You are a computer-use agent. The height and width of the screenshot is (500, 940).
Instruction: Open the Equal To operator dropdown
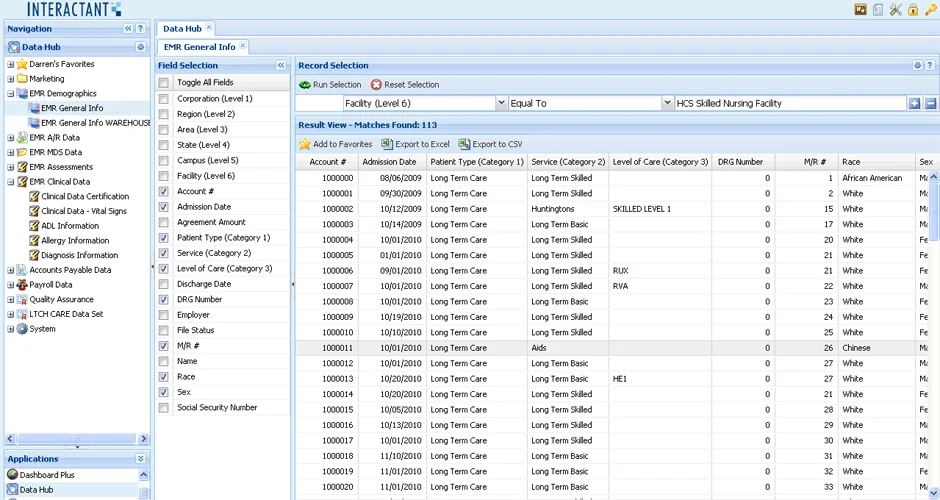pyautogui.click(x=667, y=103)
